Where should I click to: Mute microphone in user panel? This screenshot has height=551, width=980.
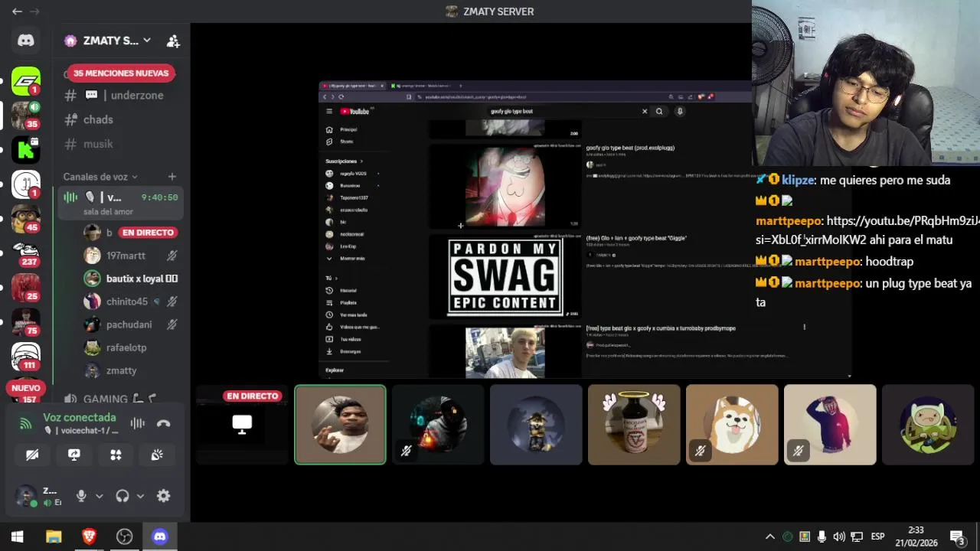[81, 496]
